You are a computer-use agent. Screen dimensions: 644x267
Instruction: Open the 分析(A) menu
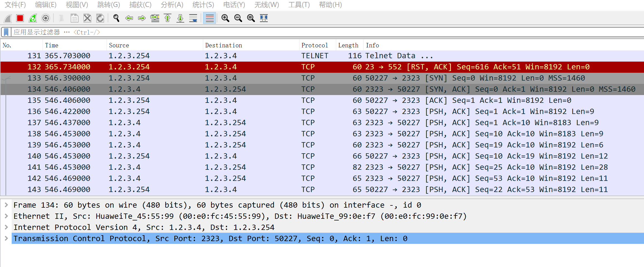pyautogui.click(x=172, y=5)
